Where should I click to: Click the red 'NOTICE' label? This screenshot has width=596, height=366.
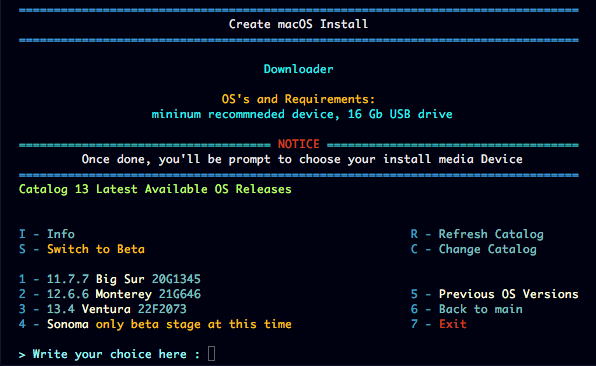coord(298,144)
